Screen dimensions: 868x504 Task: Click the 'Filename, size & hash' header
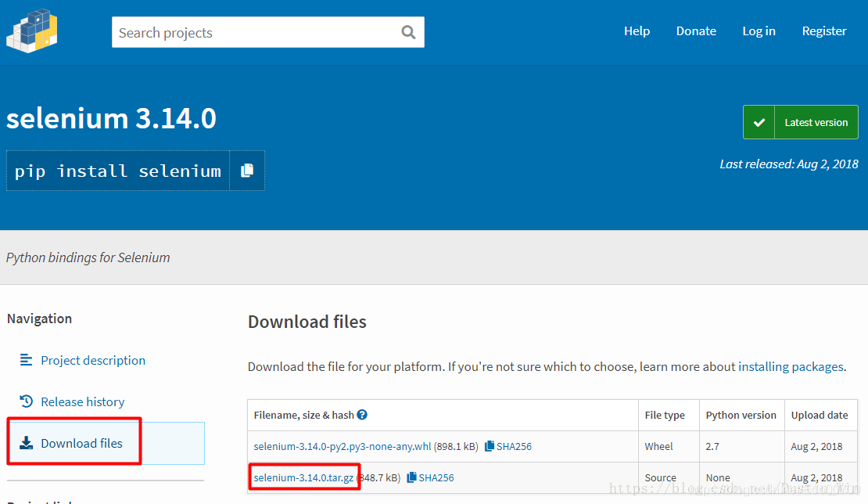[x=304, y=415]
